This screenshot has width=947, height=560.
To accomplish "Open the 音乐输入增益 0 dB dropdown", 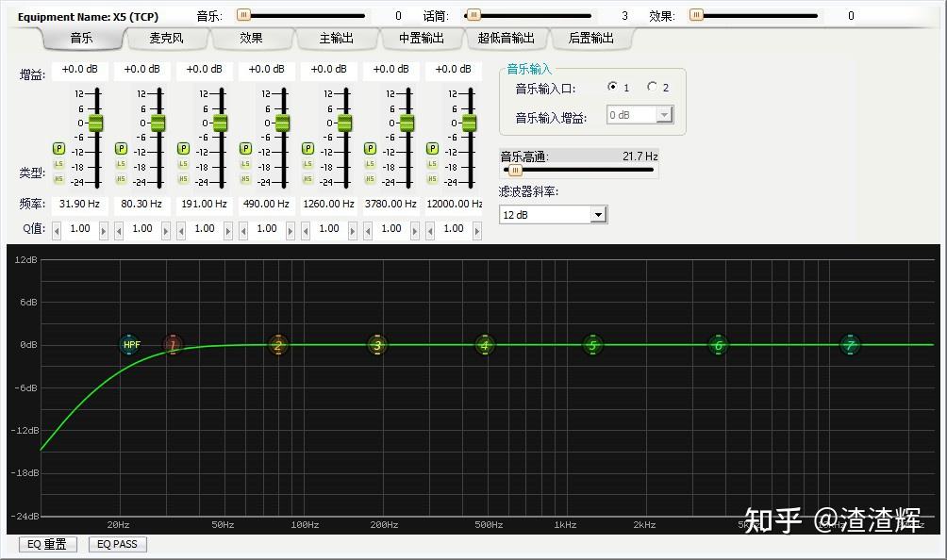I will (663, 114).
